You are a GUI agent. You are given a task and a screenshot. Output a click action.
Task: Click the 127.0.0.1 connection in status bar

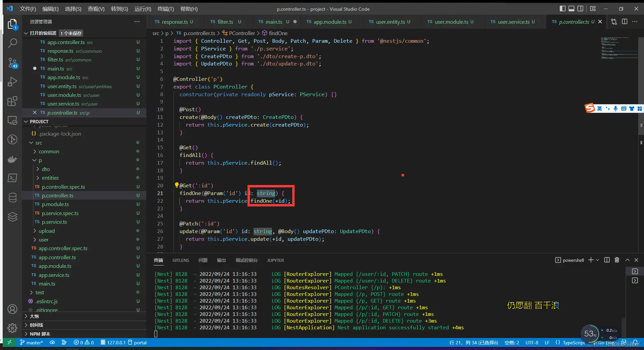(x=113, y=342)
